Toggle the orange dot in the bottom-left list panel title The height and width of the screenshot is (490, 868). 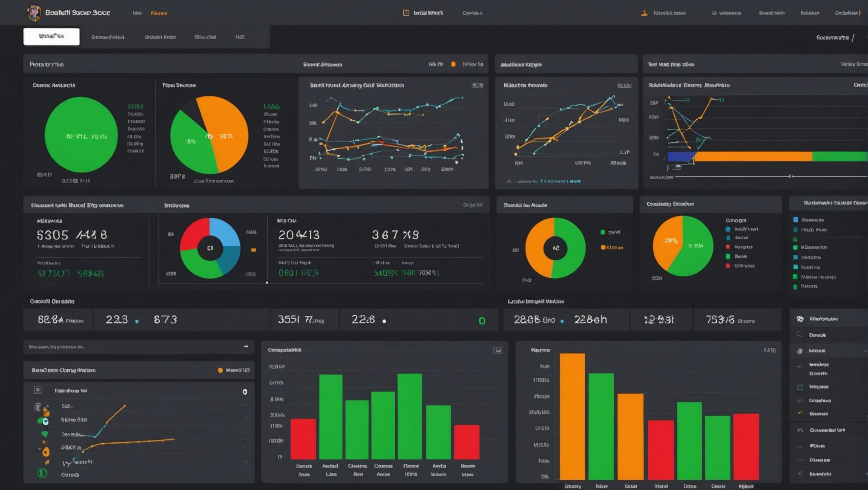point(220,370)
